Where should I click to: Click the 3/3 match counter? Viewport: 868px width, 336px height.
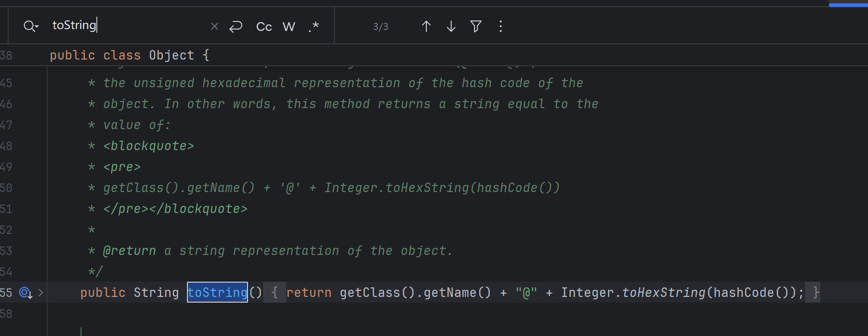point(381,27)
